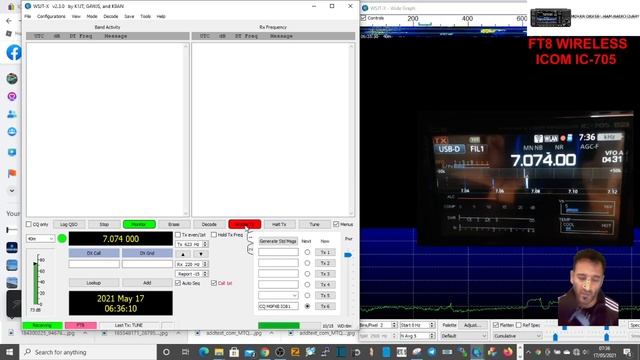Screen dimensions: 640x360
Task: Enable Hold Tx Freq checkbox
Action: (214, 235)
